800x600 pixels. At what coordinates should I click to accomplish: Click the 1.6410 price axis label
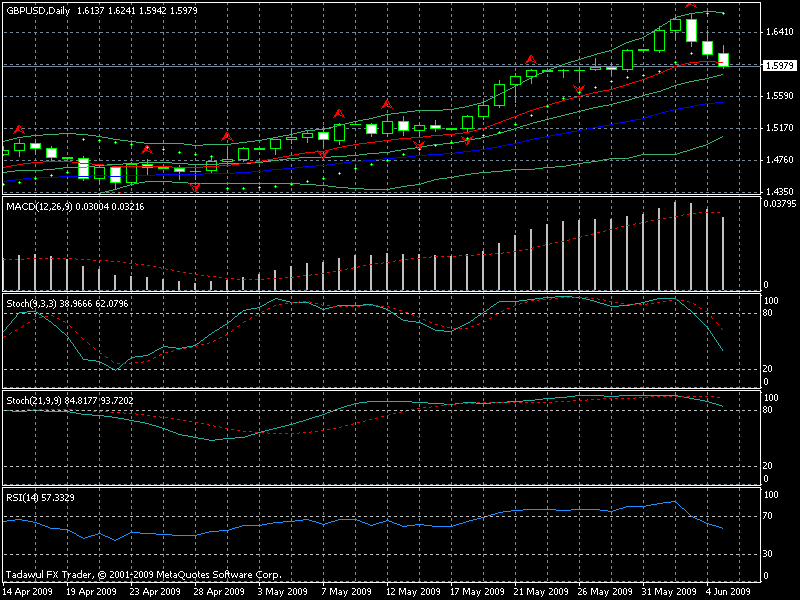[779, 32]
